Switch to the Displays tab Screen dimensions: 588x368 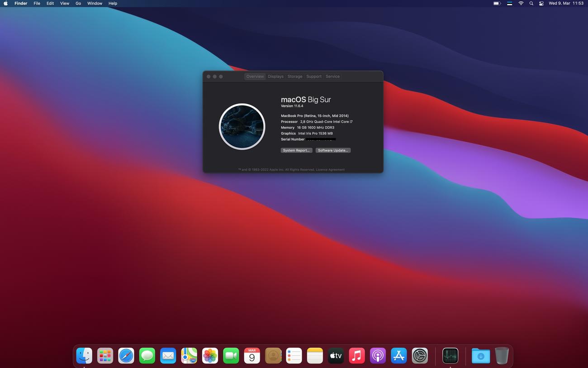point(275,76)
